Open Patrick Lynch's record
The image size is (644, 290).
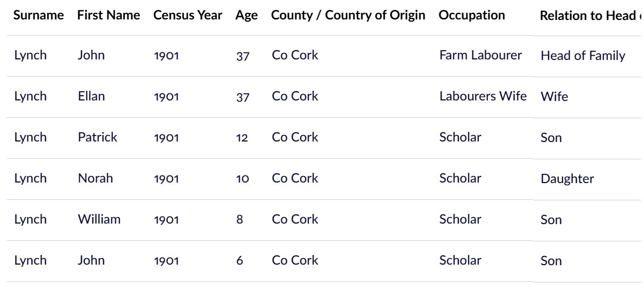click(x=324, y=138)
